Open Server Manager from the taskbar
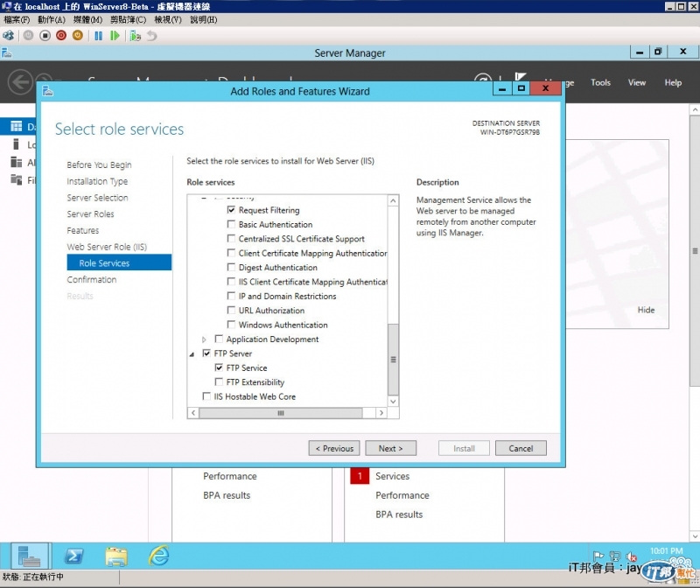This screenshot has width=700, height=588. point(30,556)
